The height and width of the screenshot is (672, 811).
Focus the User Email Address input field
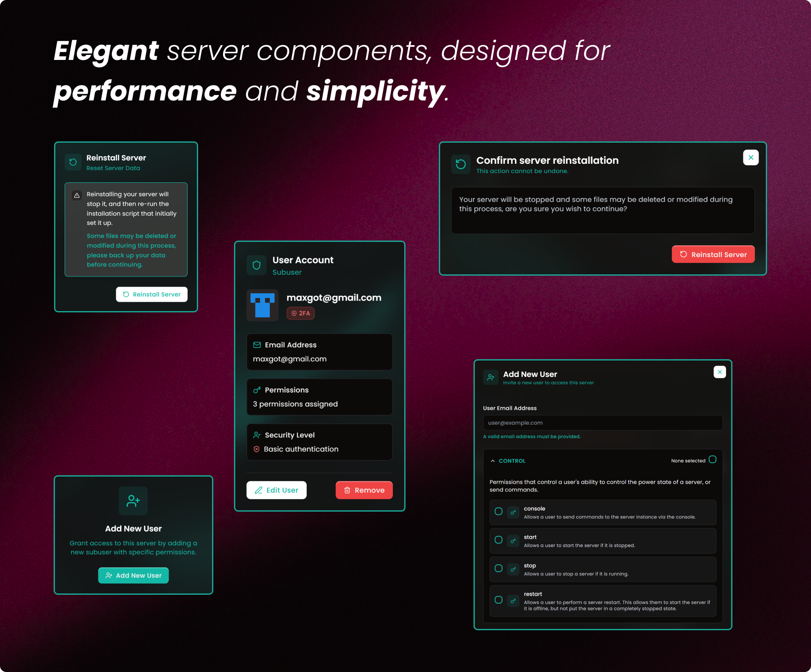[x=603, y=423]
